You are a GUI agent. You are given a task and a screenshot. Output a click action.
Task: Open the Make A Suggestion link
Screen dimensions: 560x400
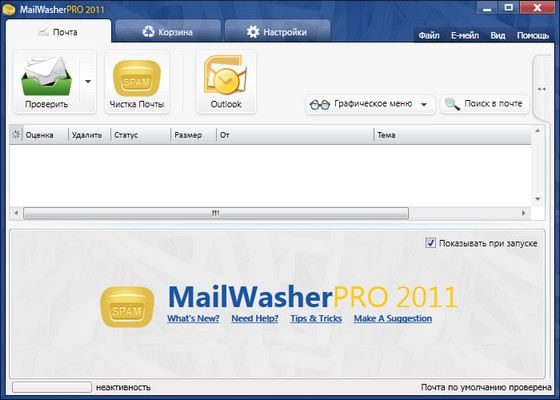click(392, 318)
